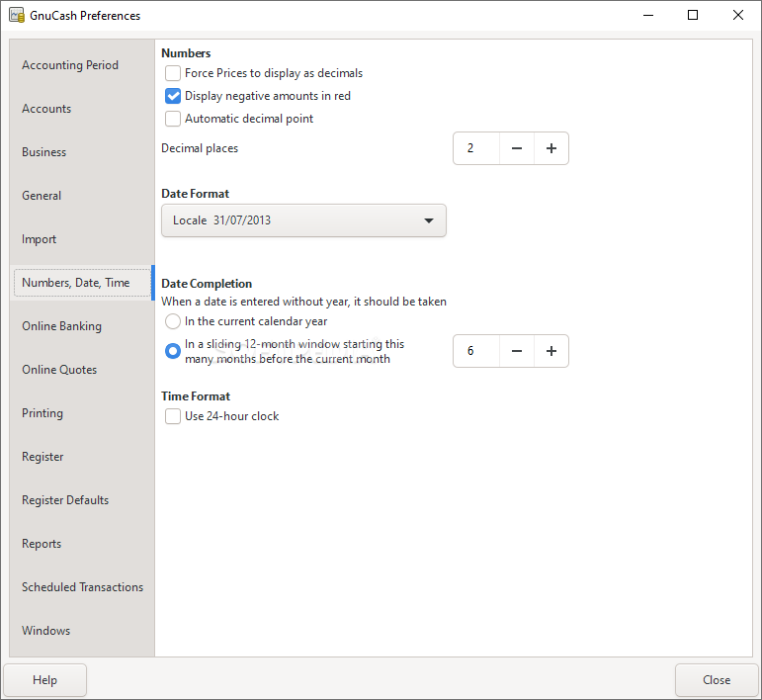Increase sliding window months with plus button

click(551, 351)
